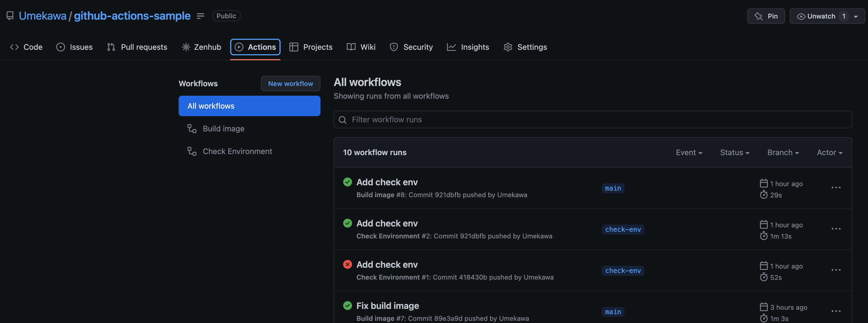Click the repository book icon
The height and width of the screenshot is (323, 868).
tap(10, 16)
